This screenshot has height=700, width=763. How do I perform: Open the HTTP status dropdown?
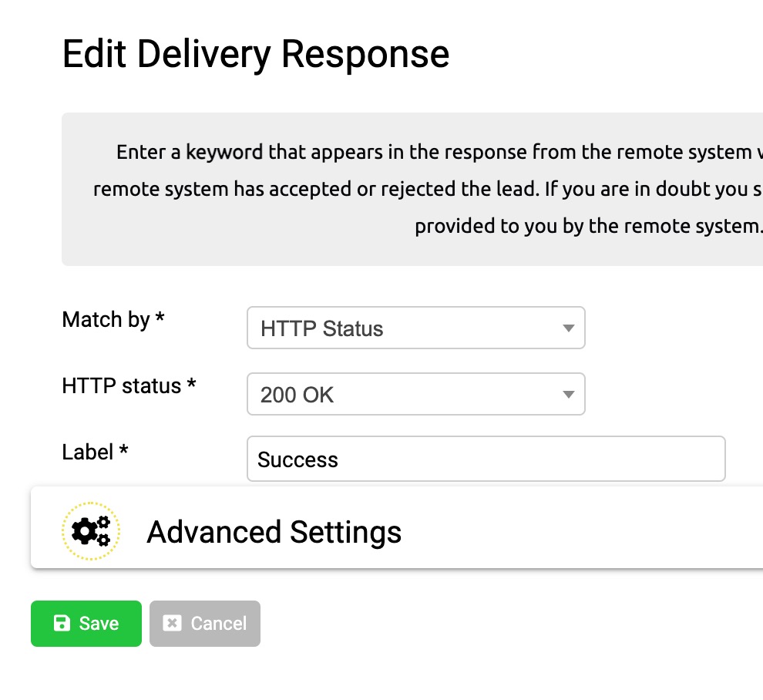pyautogui.click(x=416, y=394)
